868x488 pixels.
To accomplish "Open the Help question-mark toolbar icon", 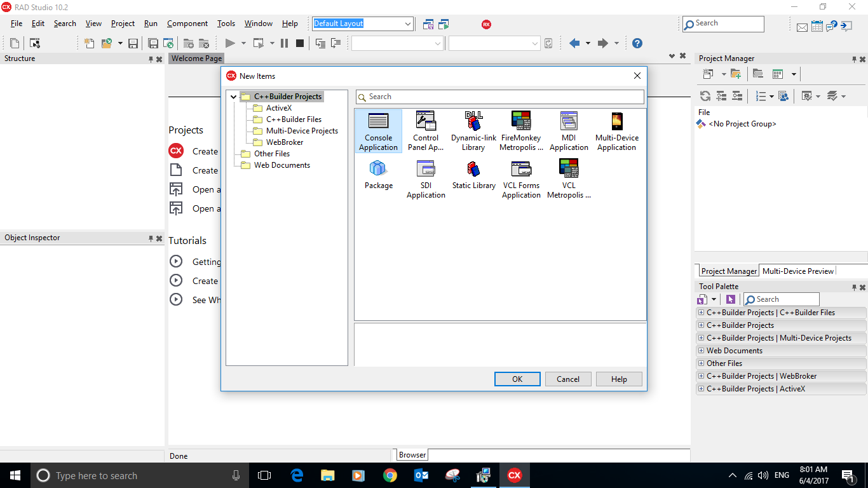I will click(637, 43).
